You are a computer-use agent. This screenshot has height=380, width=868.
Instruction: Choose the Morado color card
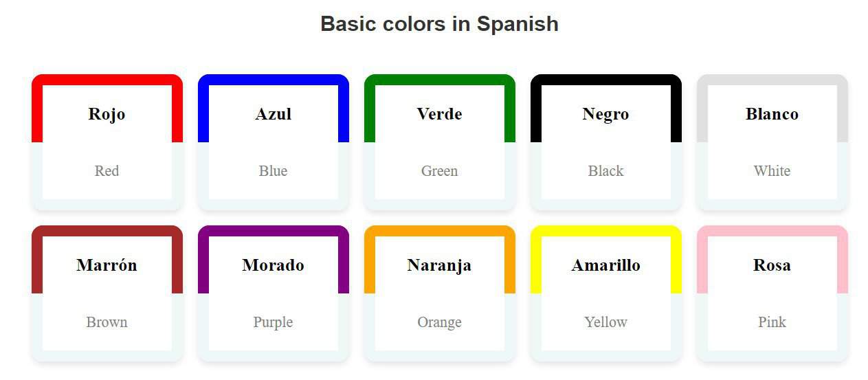click(x=274, y=293)
